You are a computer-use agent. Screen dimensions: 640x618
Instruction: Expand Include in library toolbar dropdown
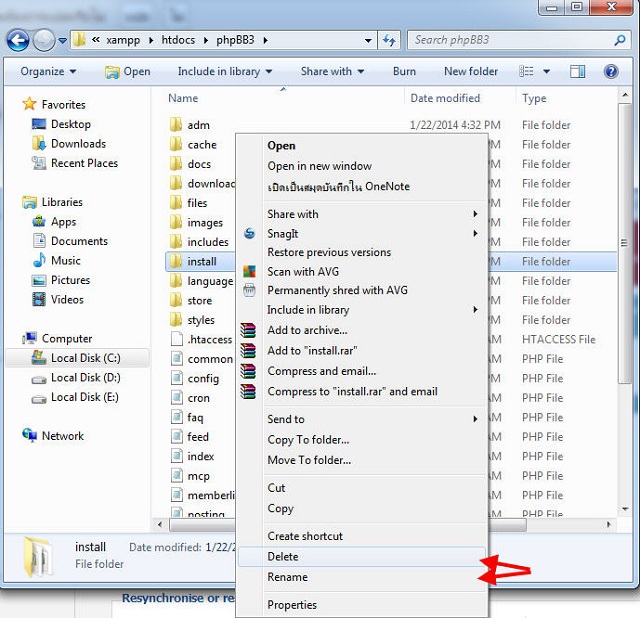pyautogui.click(x=225, y=71)
